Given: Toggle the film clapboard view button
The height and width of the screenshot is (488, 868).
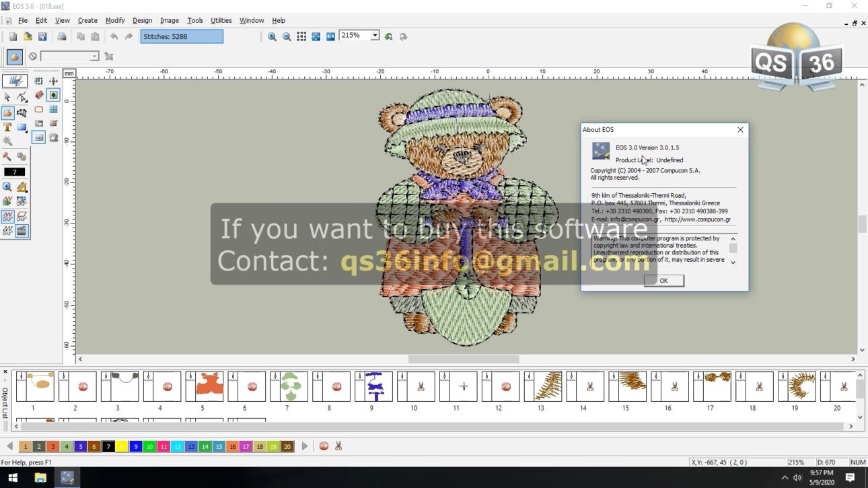Looking at the screenshot, I should pos(22,231).
